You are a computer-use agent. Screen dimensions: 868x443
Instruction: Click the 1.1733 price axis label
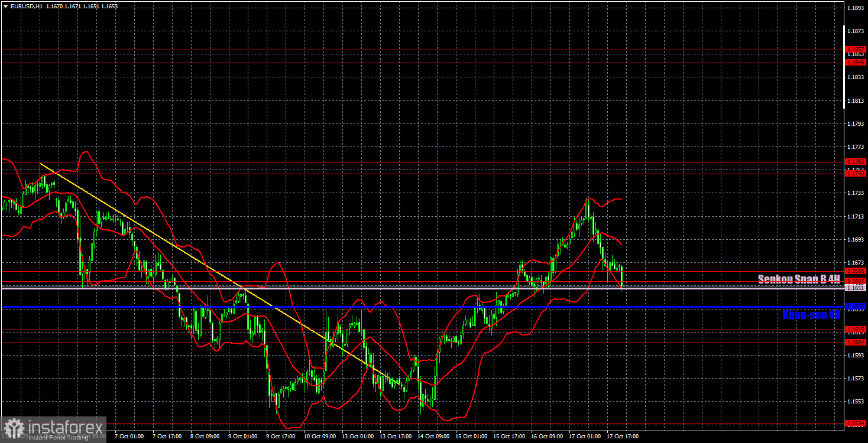coord(856,193)
